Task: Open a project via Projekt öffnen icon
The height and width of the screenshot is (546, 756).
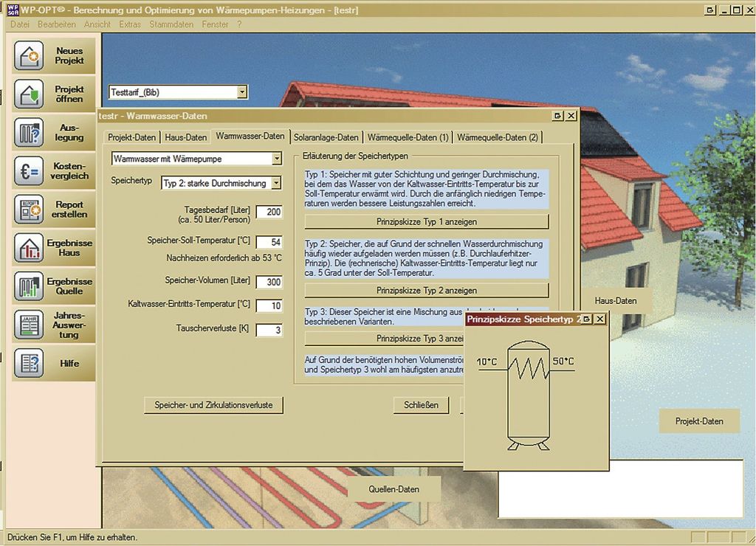Action: point(30,94)
